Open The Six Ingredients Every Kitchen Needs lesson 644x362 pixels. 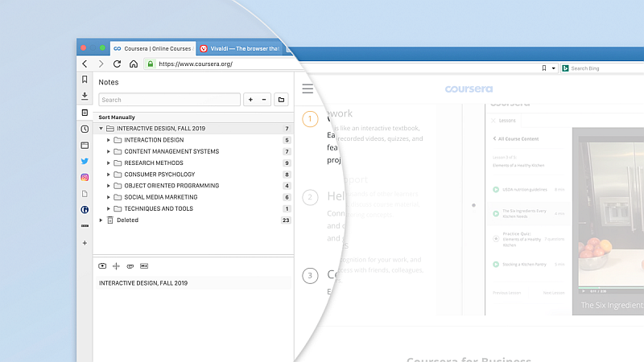(529, 213)
